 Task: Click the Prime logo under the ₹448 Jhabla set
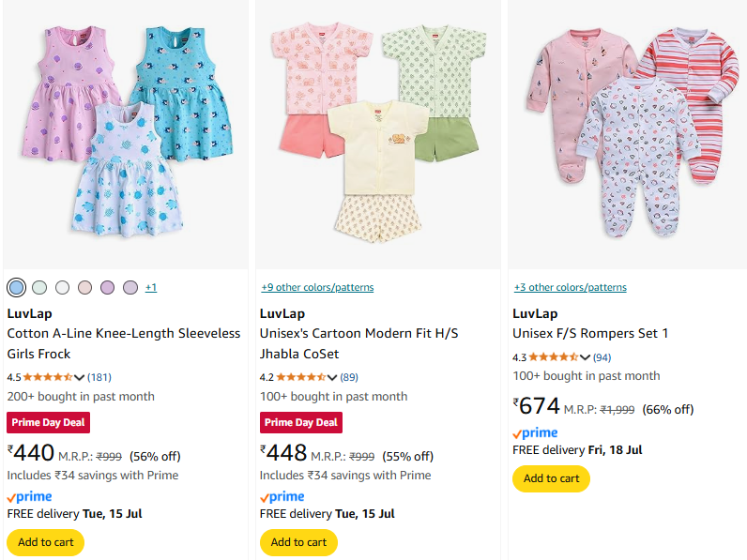coord(282,496)
